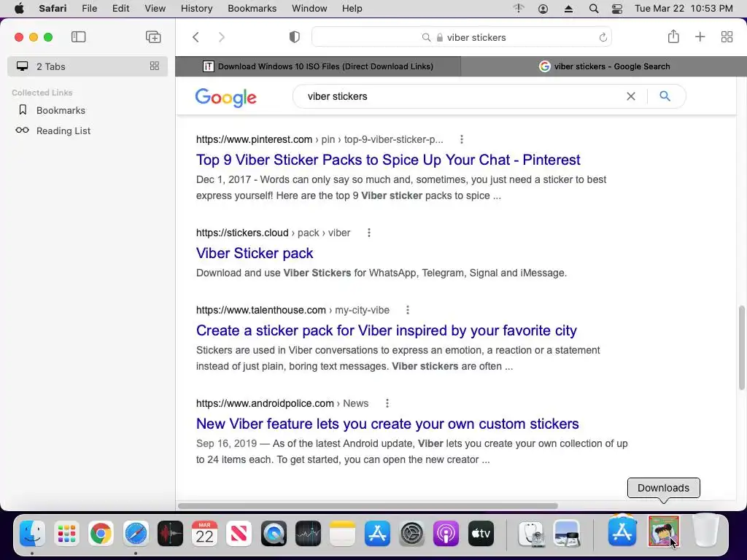Open more options for talenthouse result
This screenshot has height=560, width=747.
tap(407, 310)
